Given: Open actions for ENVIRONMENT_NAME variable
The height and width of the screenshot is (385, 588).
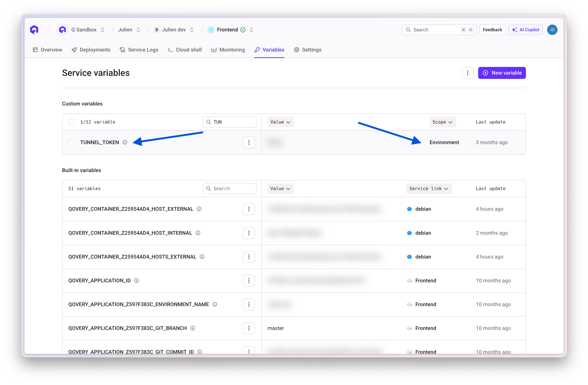Looking at the screenshot, I should tap(249, 304).
